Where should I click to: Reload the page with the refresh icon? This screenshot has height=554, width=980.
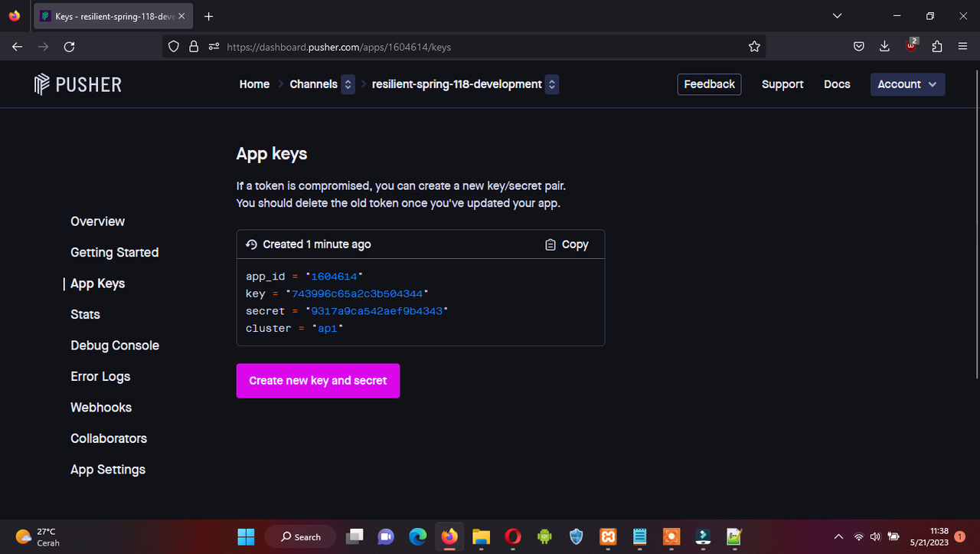click(69, 47)
